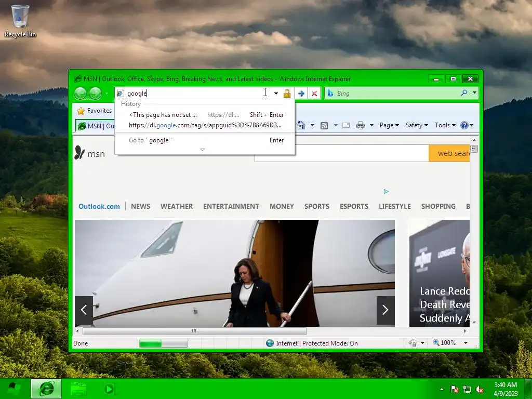Click the AdChoices triangle icon
The height and width of the screenshot is (399, 532).
[x=386, y=191]
